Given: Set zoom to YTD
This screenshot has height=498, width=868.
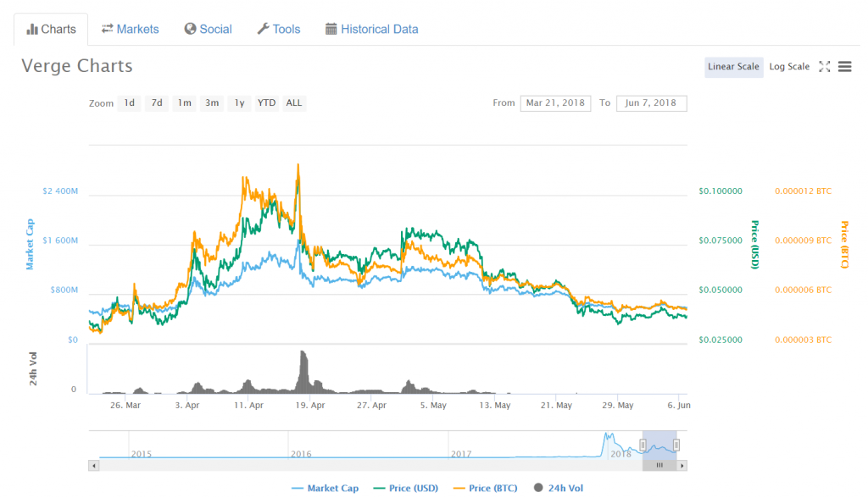Looking at the screenshot, I should tap(266, 103).
